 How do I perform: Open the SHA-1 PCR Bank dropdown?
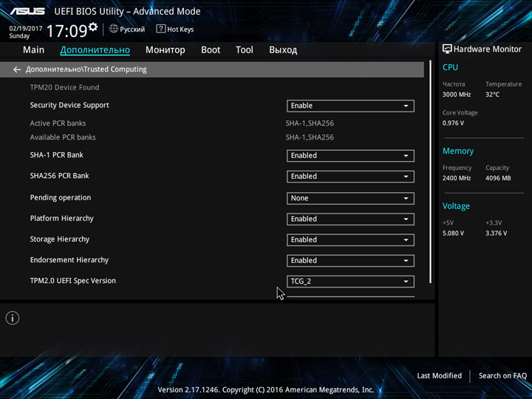coord(350,156)
